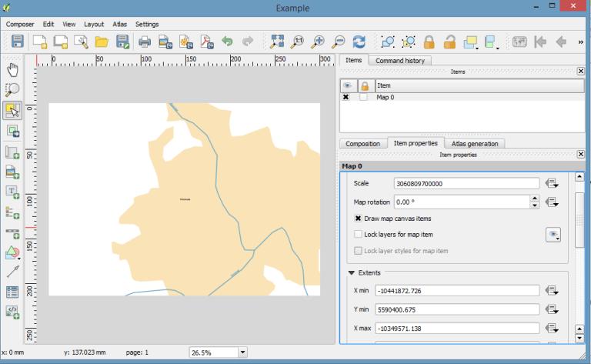The height and width of the screenshot is (364, 591).
Task: Open the zoom level dropdown
Action: pyautogui.click(x=242, y=352)
